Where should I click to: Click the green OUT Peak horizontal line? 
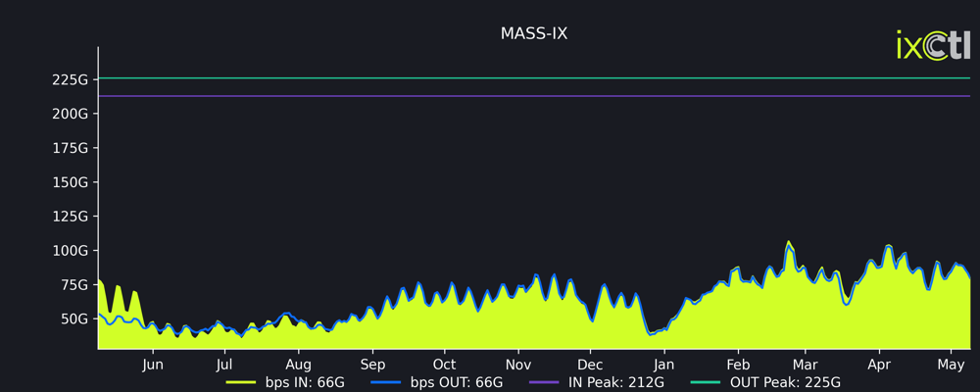click(534, 78)
